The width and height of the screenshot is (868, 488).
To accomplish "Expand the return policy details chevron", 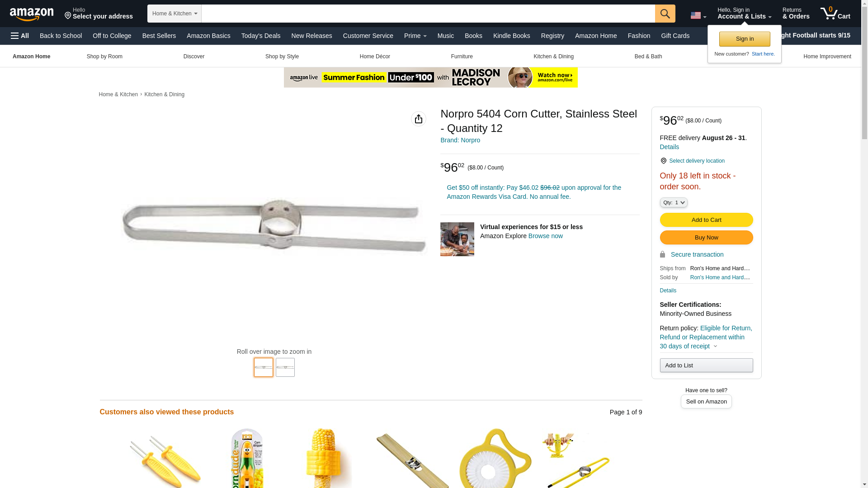I will click(715, 347).
